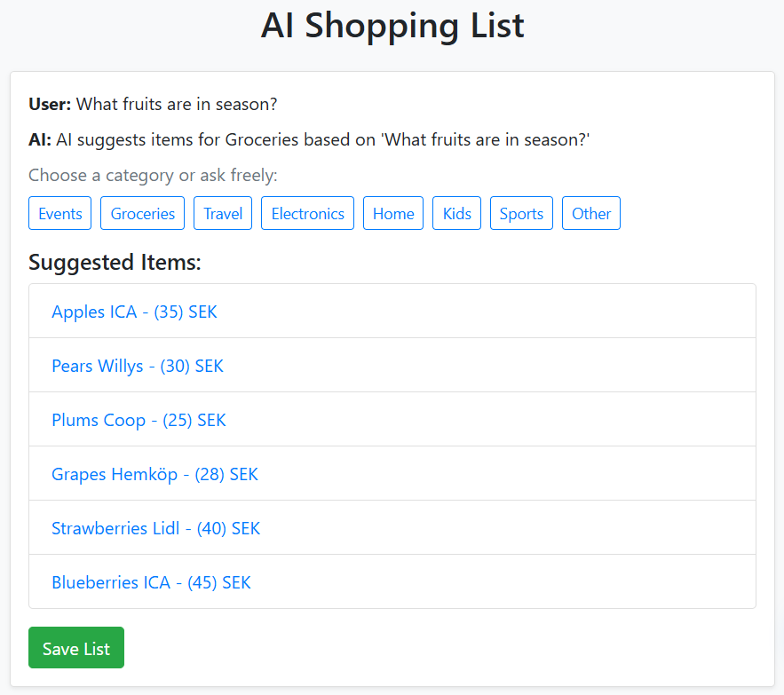
Task: Open the Electronics category
Action: point(307,213)
